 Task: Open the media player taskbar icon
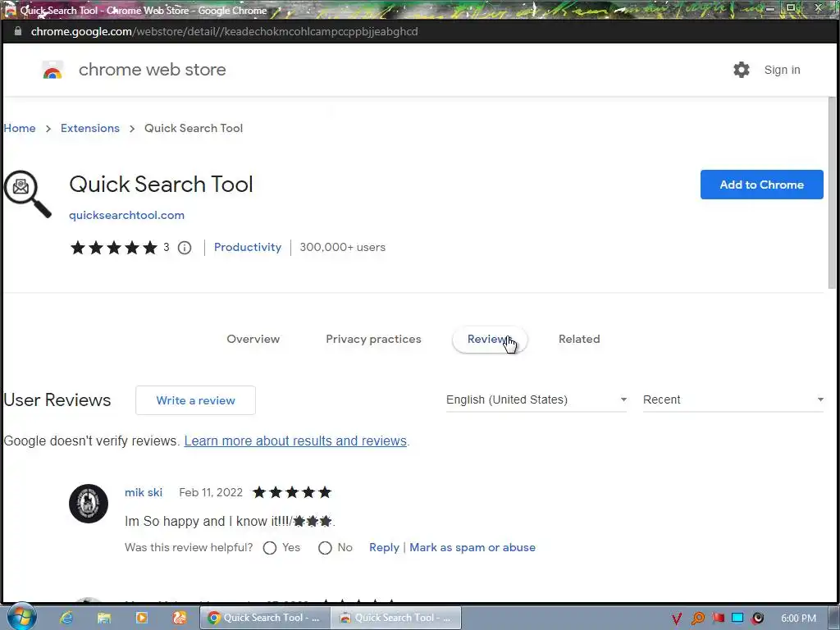point(141,618)
